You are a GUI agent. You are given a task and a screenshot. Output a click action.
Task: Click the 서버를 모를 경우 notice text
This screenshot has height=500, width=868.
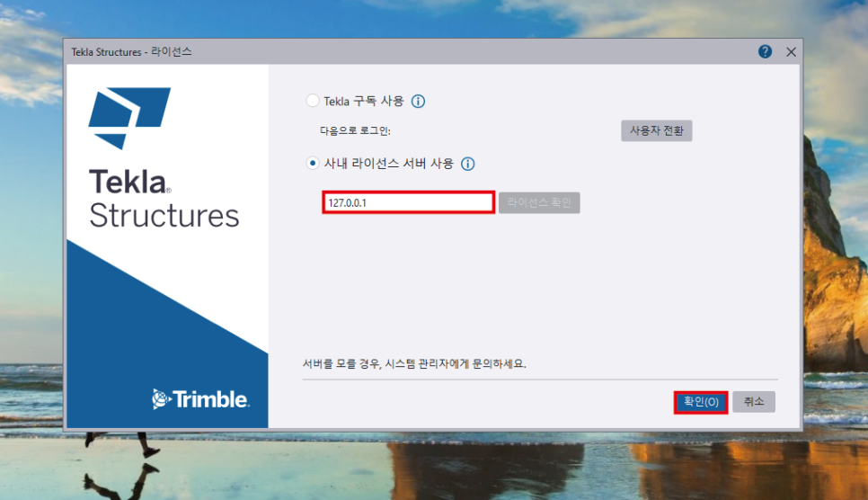point(414,363)
